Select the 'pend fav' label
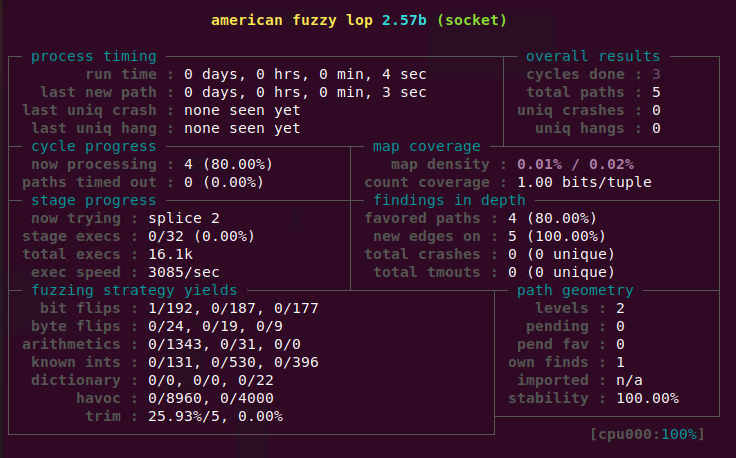736x458 pixels. [x=552, y=344]
